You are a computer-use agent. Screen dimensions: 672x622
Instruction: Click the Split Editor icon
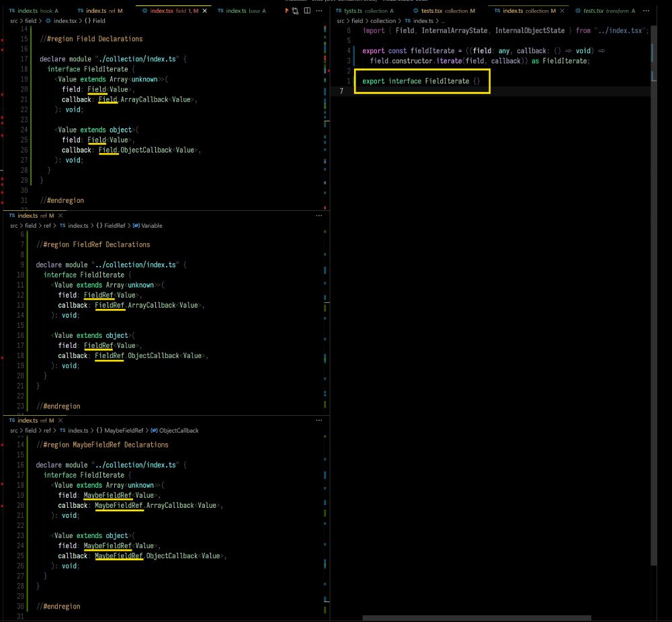307,11
